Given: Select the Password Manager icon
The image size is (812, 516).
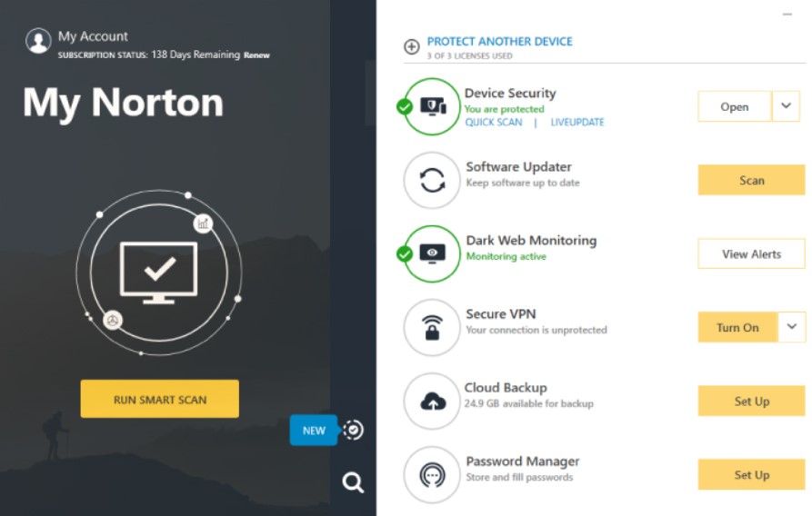Looking at the screenshot, I should point(432,474).
